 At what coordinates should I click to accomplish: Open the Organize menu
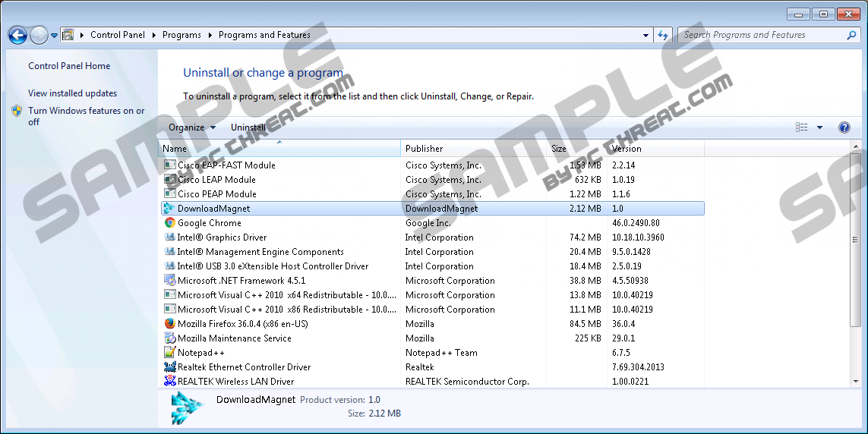click(x=191, y=127)
